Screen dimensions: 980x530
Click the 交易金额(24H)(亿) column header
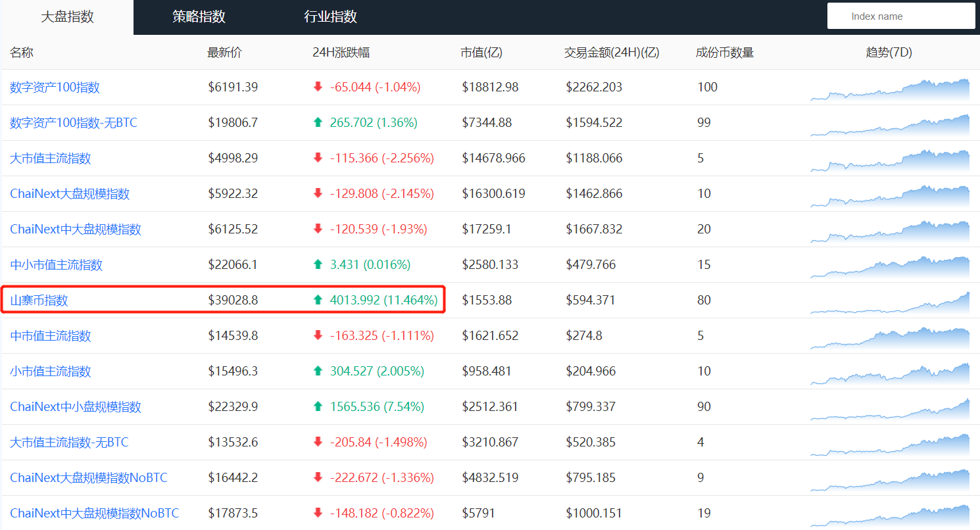tap(612, 53)
